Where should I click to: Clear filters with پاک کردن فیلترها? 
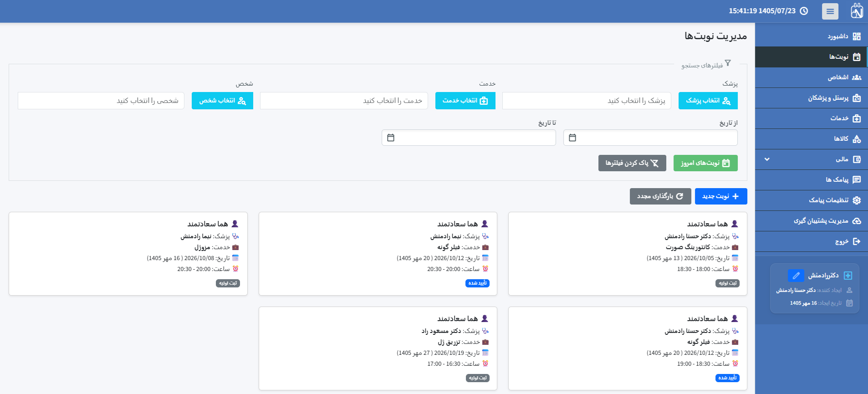pyautogui.click(x=632, y=163)
